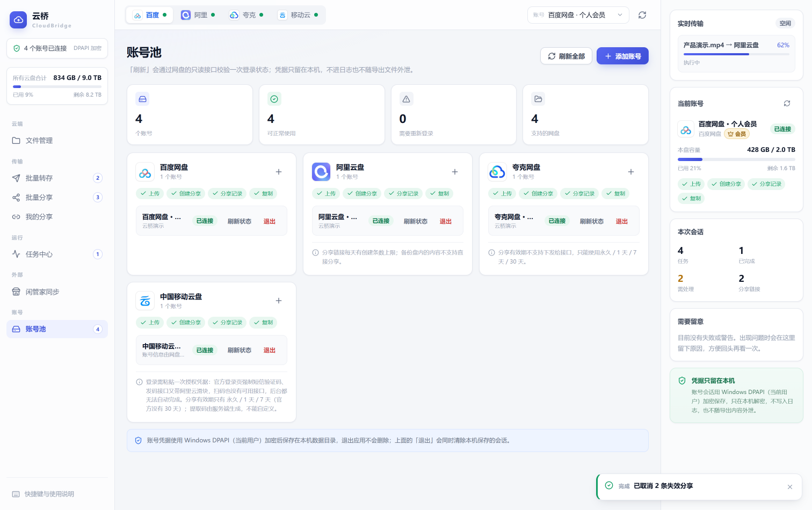Screen dimensions: 812x510
Task: Click the 所有云盘合计 storage usage bar
Action: (x=57, y=86)
